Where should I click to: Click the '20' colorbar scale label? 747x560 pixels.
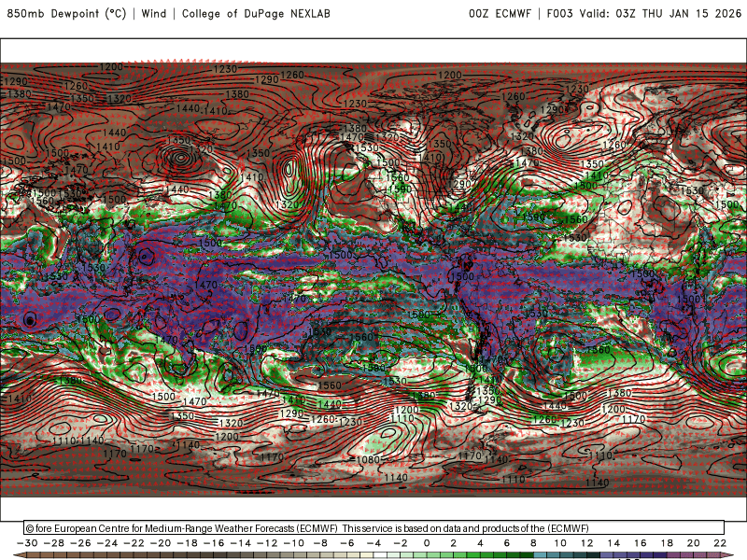click(x=694, y=543)
